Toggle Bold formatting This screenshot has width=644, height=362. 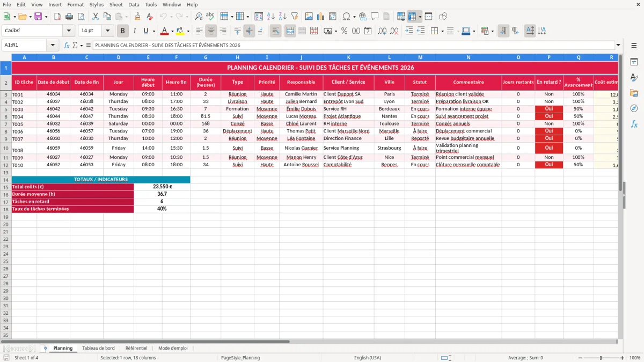coord(122,31)
